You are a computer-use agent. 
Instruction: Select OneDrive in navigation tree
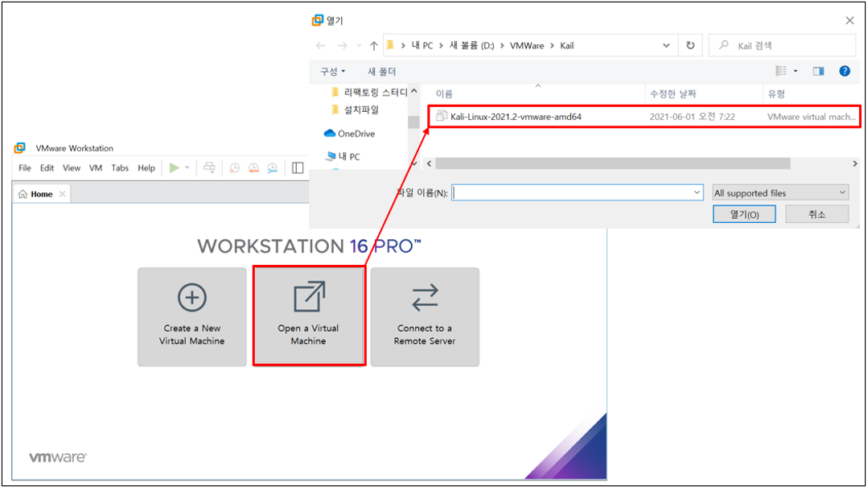[x=350, y=134]
